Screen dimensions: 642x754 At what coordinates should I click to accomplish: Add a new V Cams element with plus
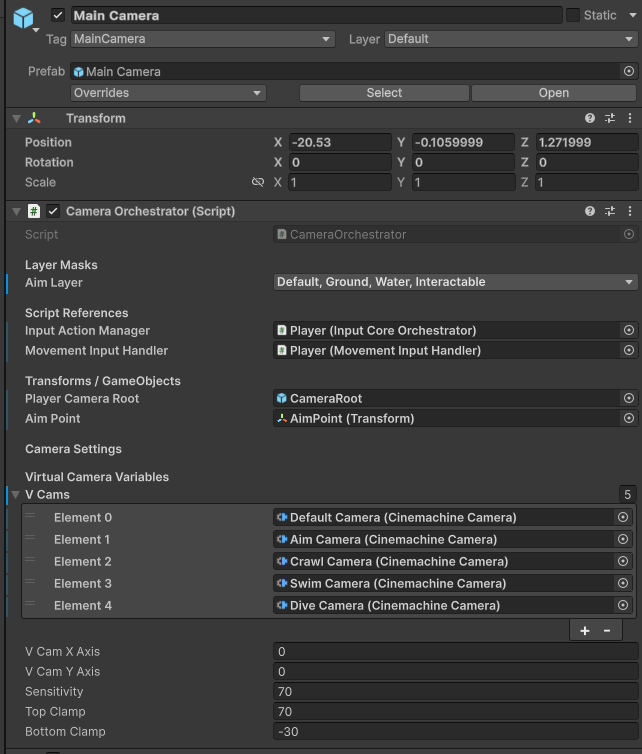point(585,631)
